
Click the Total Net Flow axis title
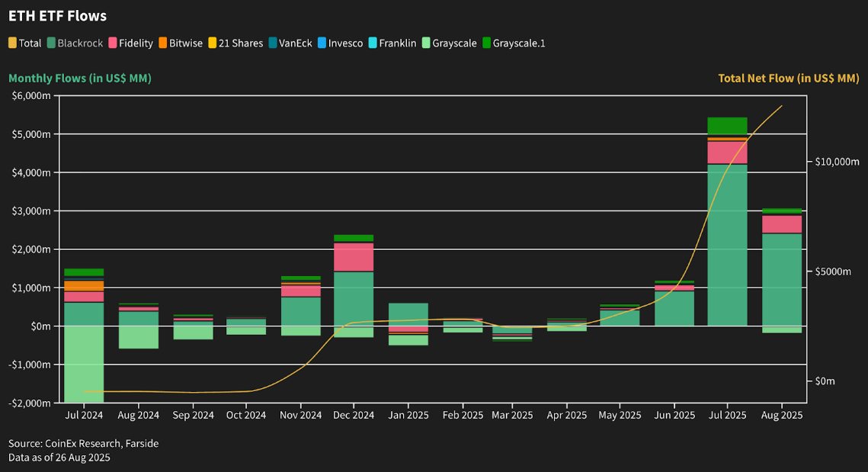tap(789, 78)
